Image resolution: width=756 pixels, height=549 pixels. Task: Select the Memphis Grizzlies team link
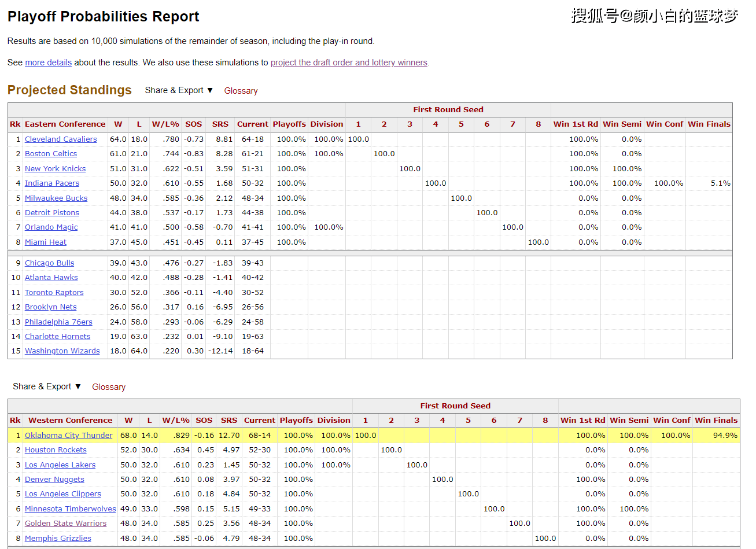(x=58, y=539)
